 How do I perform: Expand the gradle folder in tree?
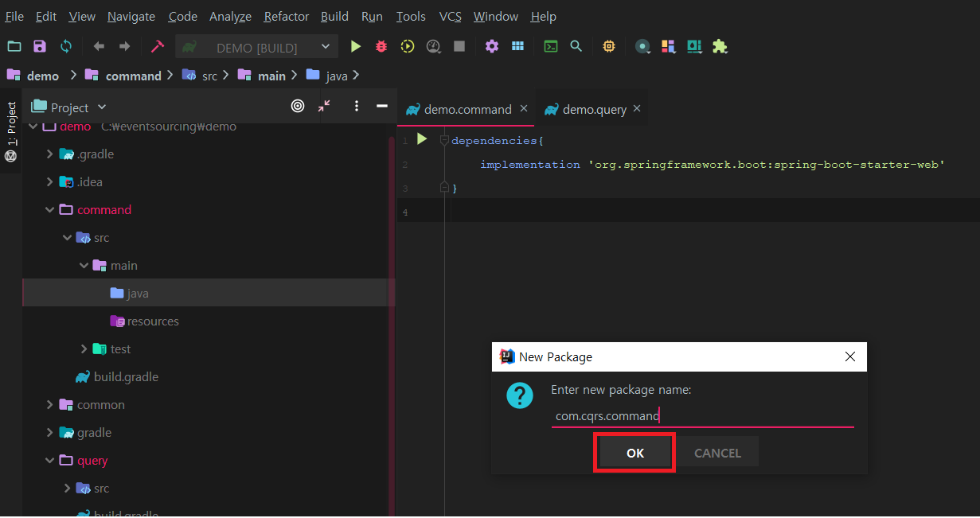(50, 433)
